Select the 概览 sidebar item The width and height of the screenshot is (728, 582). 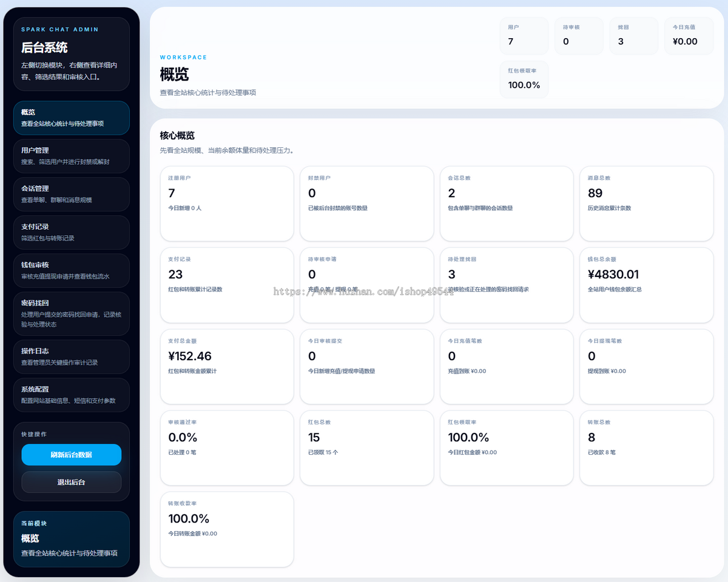tap(71, 118)
